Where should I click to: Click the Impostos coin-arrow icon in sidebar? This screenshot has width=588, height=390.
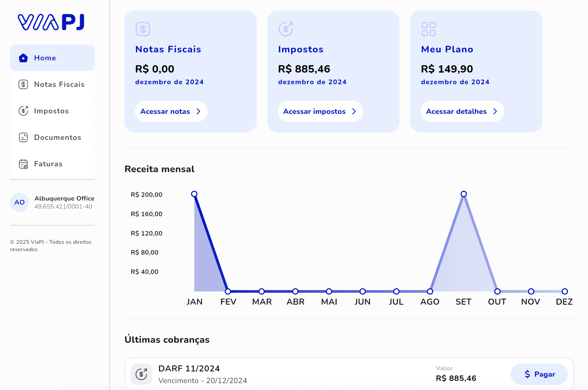23,111
